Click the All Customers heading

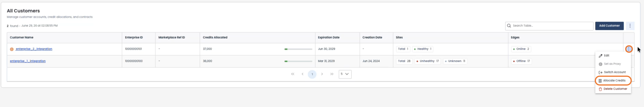pos(23,11)
